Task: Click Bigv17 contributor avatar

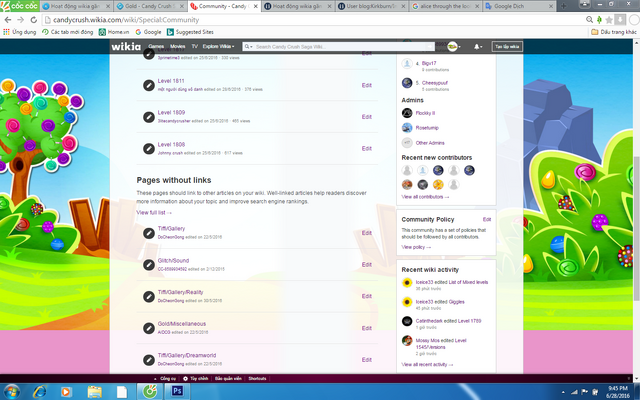Action: 407,63
